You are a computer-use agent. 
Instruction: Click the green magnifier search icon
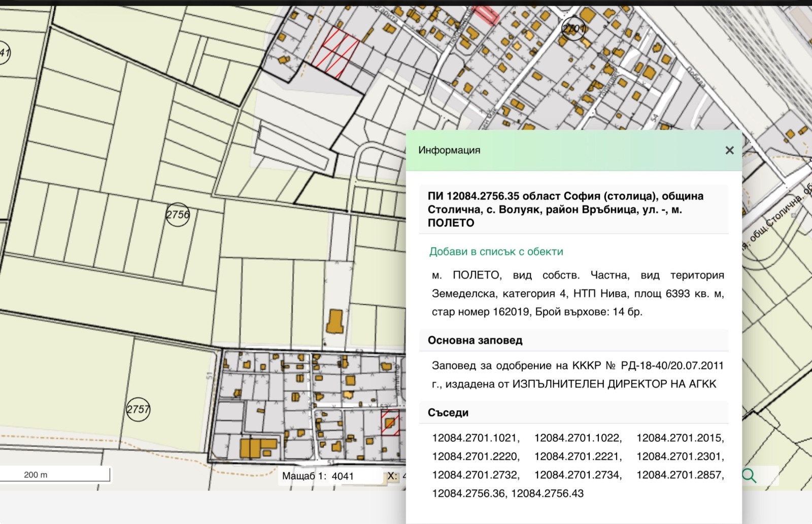tap(749, 475)
